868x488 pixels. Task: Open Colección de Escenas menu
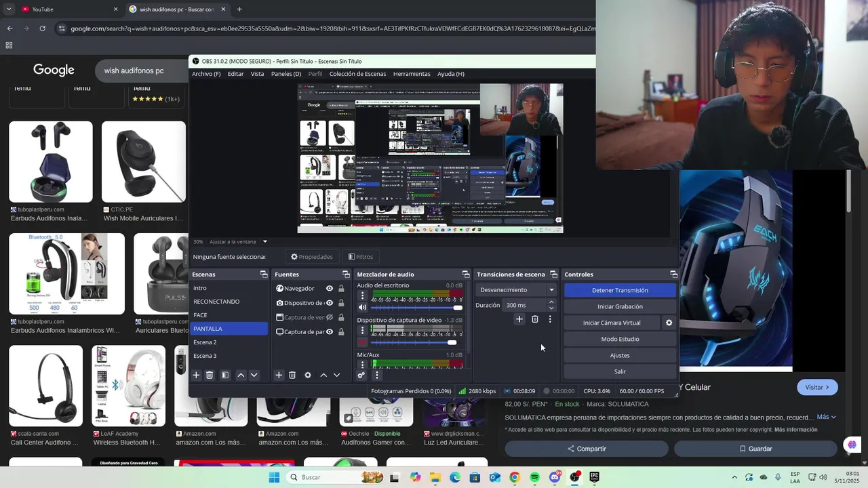pyautogui.click(x=357, y=74)
